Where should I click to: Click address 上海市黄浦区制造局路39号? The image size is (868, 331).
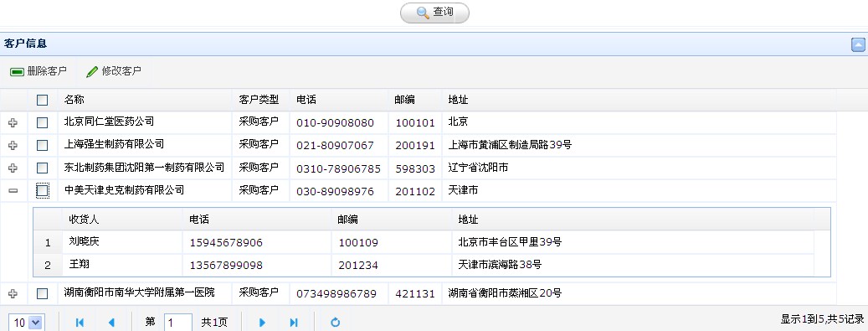pos(510,145)
